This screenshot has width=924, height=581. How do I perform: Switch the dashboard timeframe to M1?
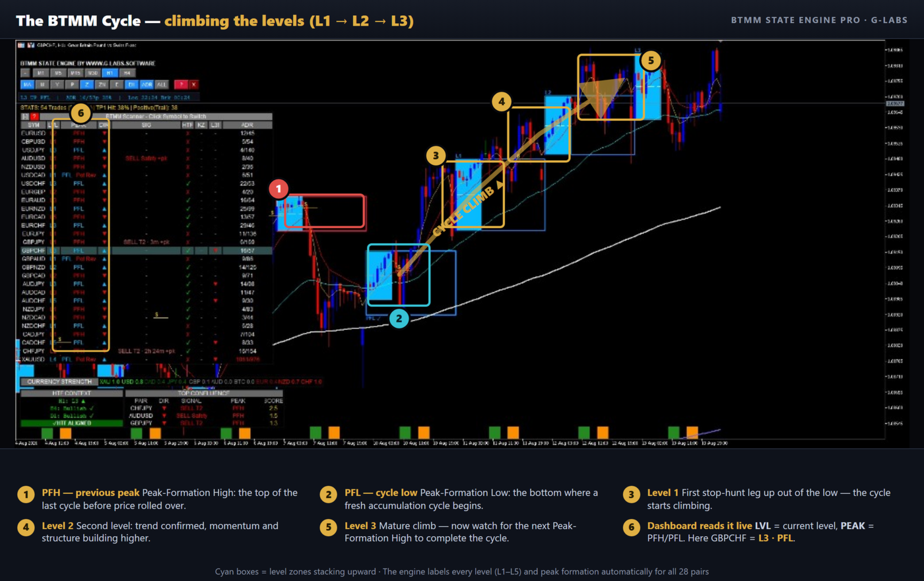[x=41, y=73]
